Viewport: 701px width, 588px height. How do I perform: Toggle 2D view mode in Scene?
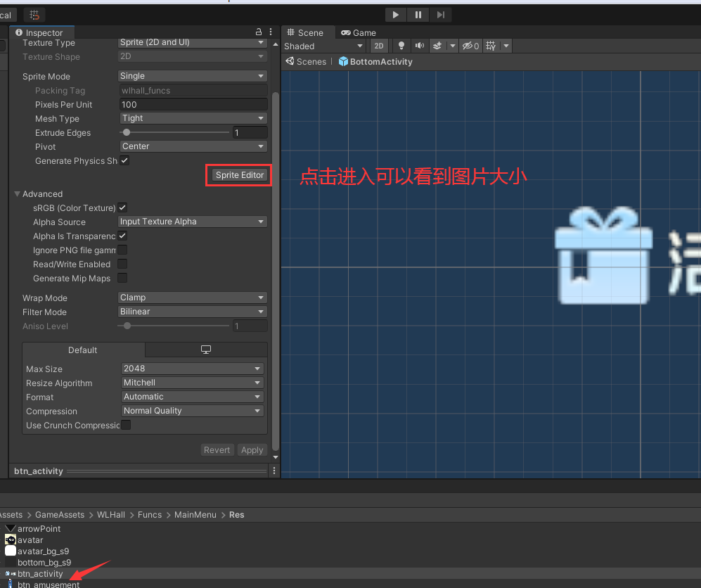(379, 46)
